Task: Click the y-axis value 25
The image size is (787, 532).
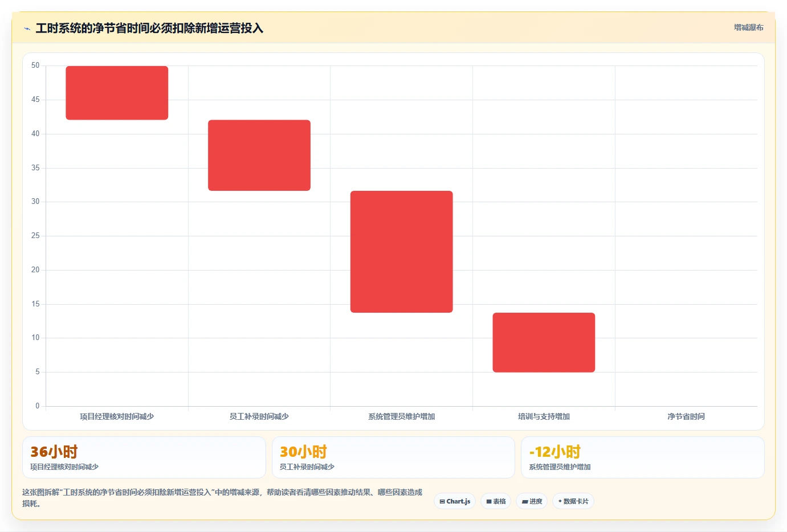Action: pyautogui.click(x=35, y=236)
